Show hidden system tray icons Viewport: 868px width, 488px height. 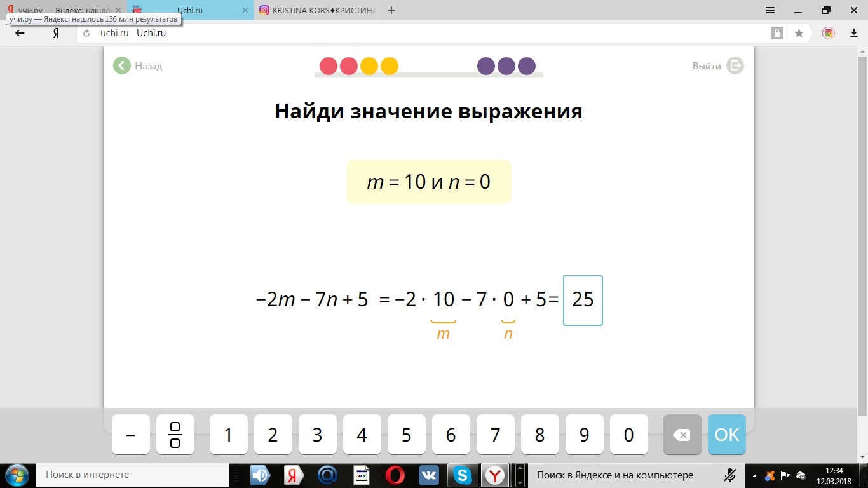click(x=754, y=475)
